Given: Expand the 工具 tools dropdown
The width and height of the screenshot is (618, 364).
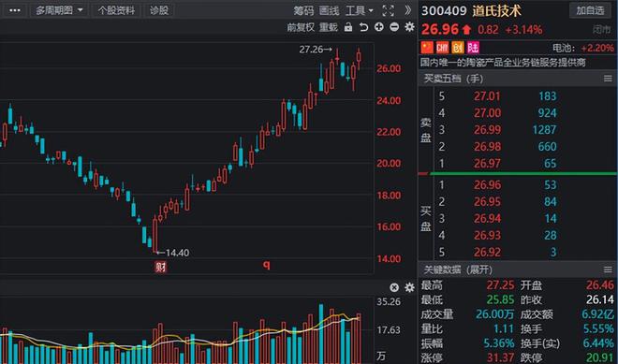Looking at the screenshot, I should [359, 10].
